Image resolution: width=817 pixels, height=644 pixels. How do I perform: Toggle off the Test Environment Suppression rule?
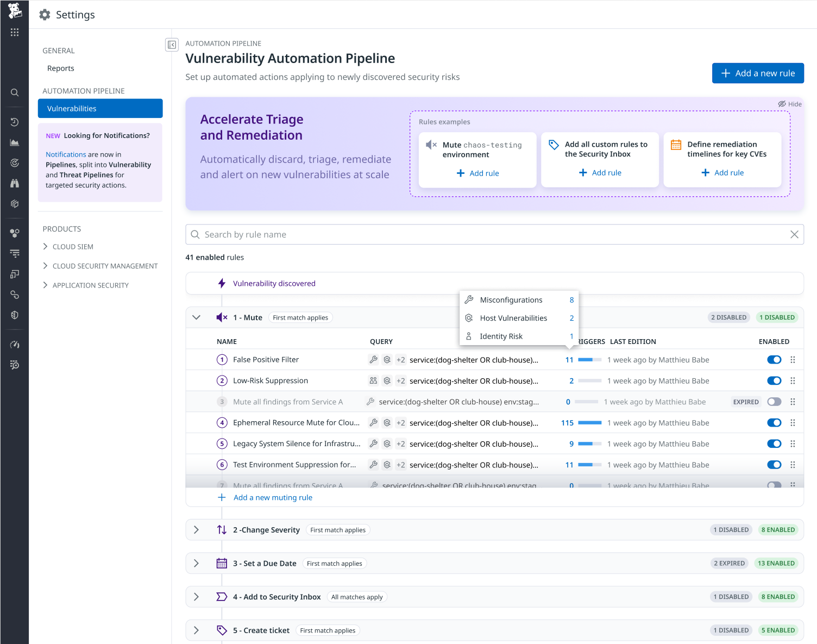click(774, 465)
